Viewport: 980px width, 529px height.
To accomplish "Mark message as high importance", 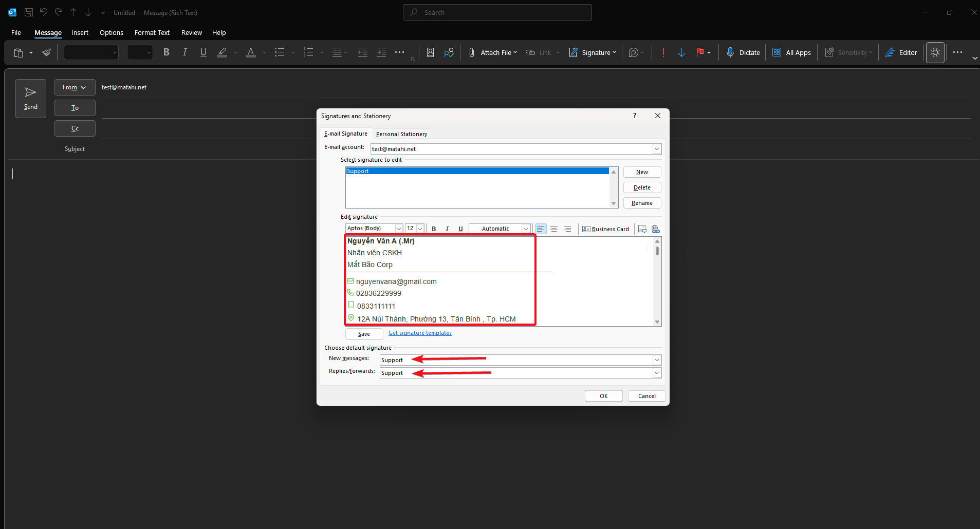I will pos(663,52).
